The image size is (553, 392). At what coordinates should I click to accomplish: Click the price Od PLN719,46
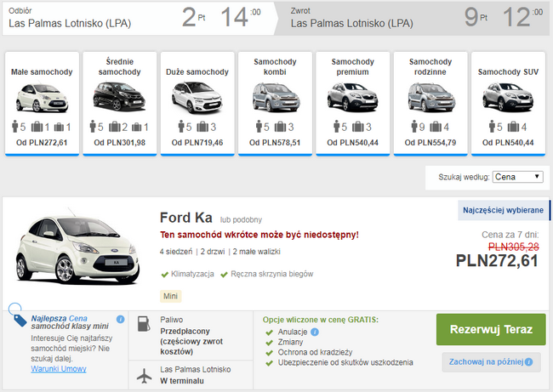[197, 143]
